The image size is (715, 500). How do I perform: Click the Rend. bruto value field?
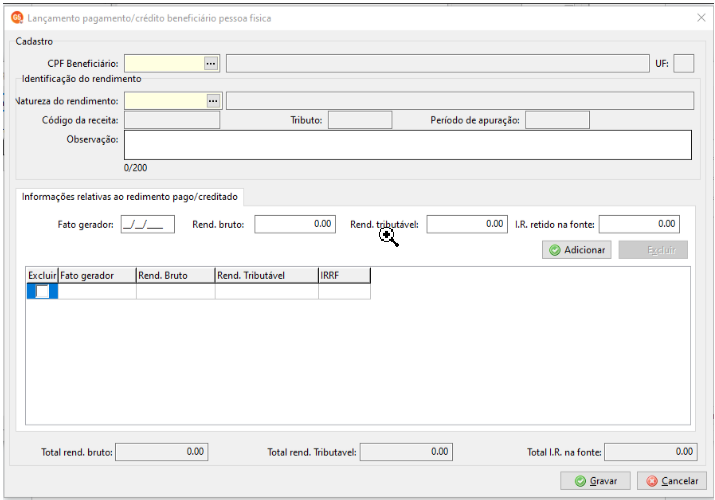tap(295, 224)
